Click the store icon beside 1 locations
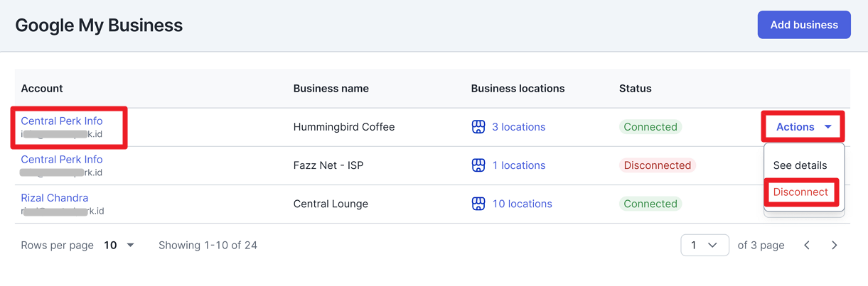Image resolution: width=868 pixels, height=286 pixels. [x=478, y=165]
